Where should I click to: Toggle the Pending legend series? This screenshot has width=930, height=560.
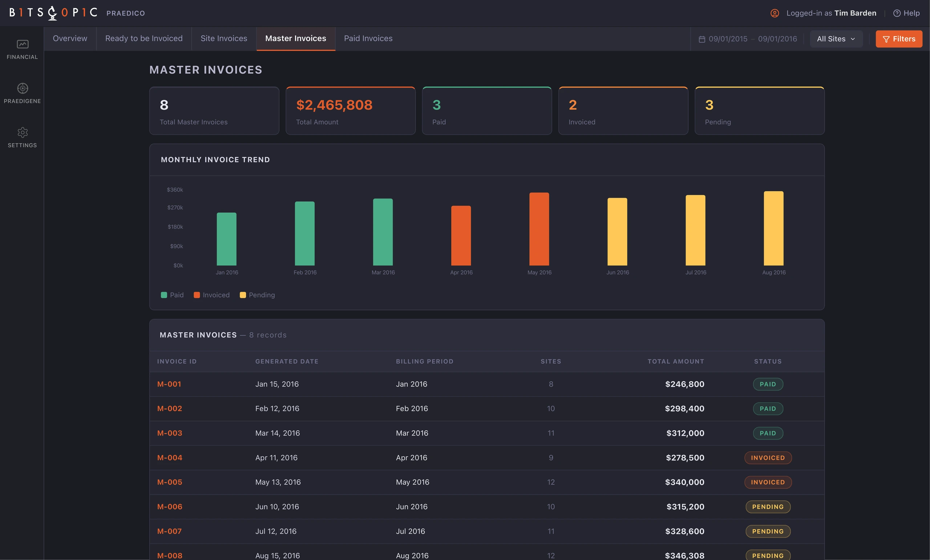[x=257, y=295]
